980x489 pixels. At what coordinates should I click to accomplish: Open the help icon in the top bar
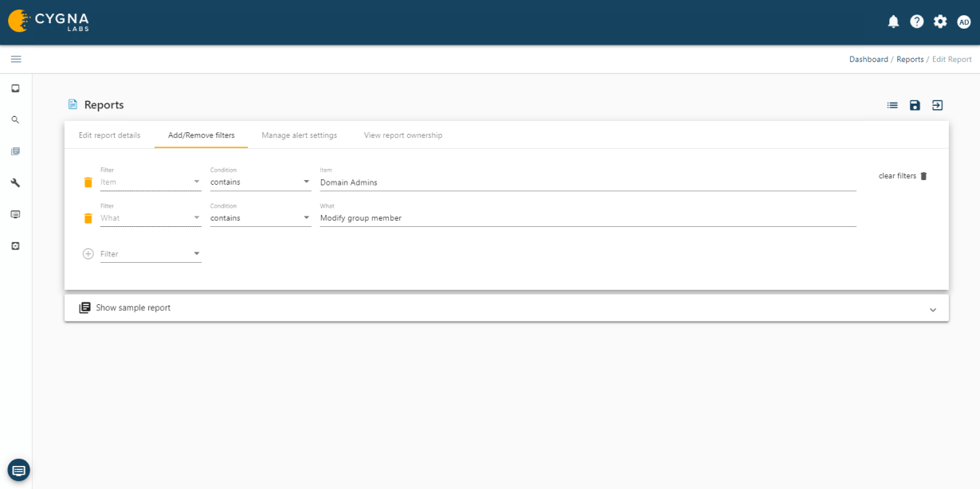(x=916, y=22)
